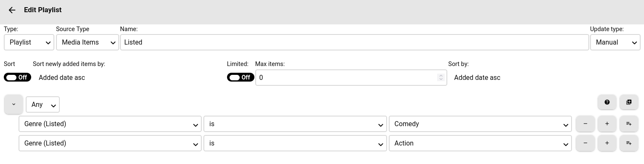Go back using the arrow icon

click(x=12, y=10)
